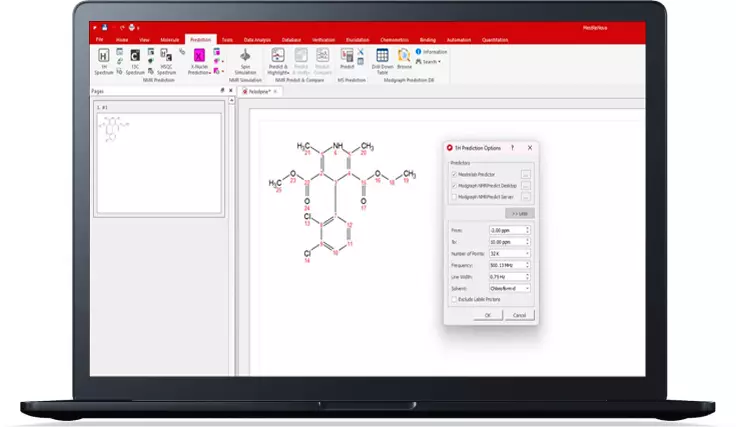Open the X-Nuclei Prediction tool
736x427 pixels.
(199, 58)
